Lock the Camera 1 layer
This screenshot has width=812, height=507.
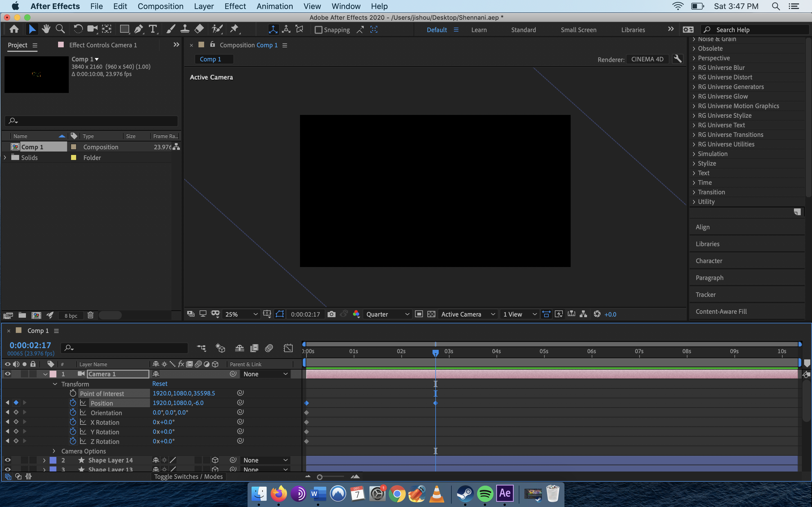(x=32, y=374)
